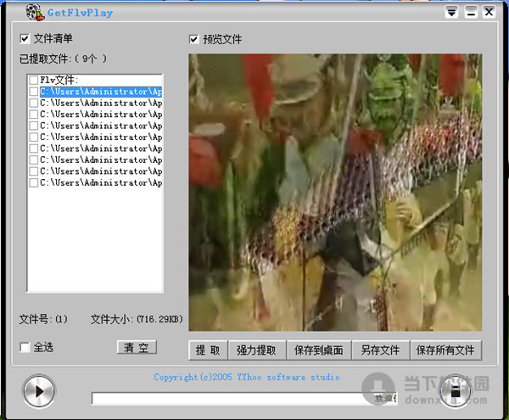Toggle the 文件清单 checkbox
The image size is (509, 420).
tap(25, 39)
